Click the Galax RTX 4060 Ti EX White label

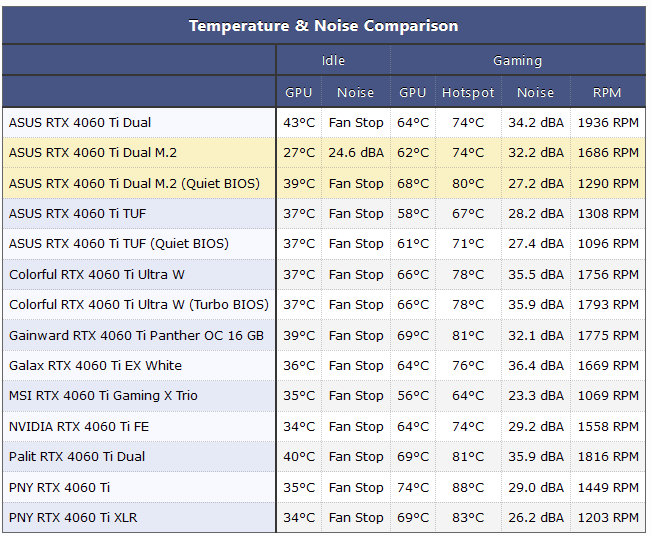point(96,366)
